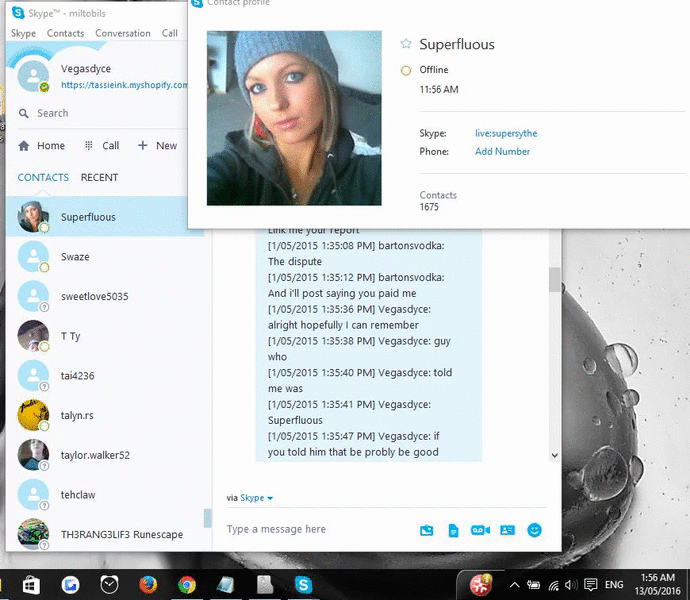
Task: Open the Contacts menu
Action: [x=65, y=33]
